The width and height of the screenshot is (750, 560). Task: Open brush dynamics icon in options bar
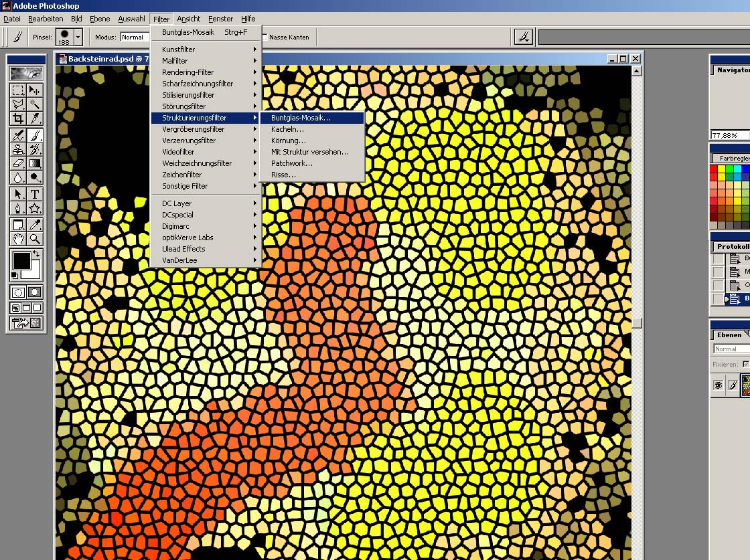coord(524,37)
